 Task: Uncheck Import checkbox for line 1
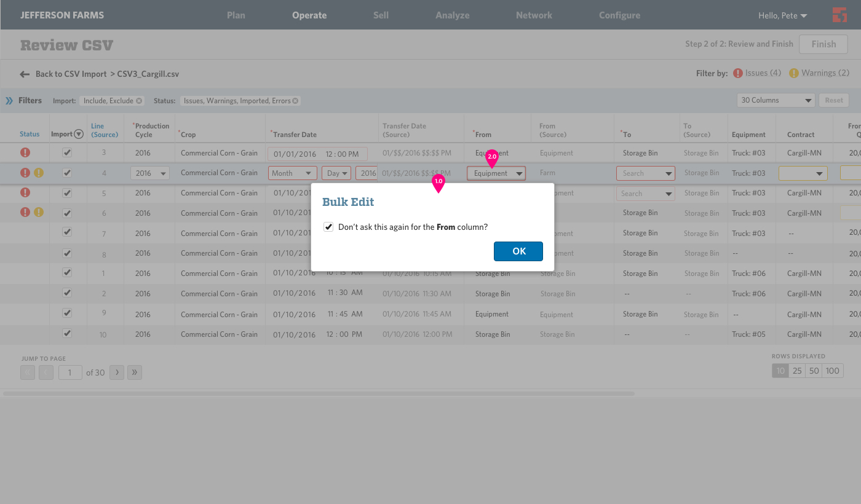click(x=68, y=272)
